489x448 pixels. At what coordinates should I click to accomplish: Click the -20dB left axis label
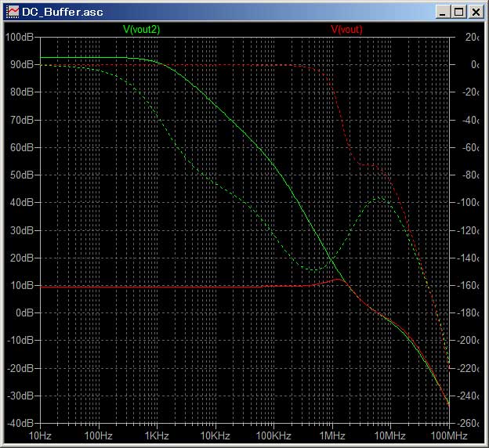pyautogui.click(x=20, y=368)
